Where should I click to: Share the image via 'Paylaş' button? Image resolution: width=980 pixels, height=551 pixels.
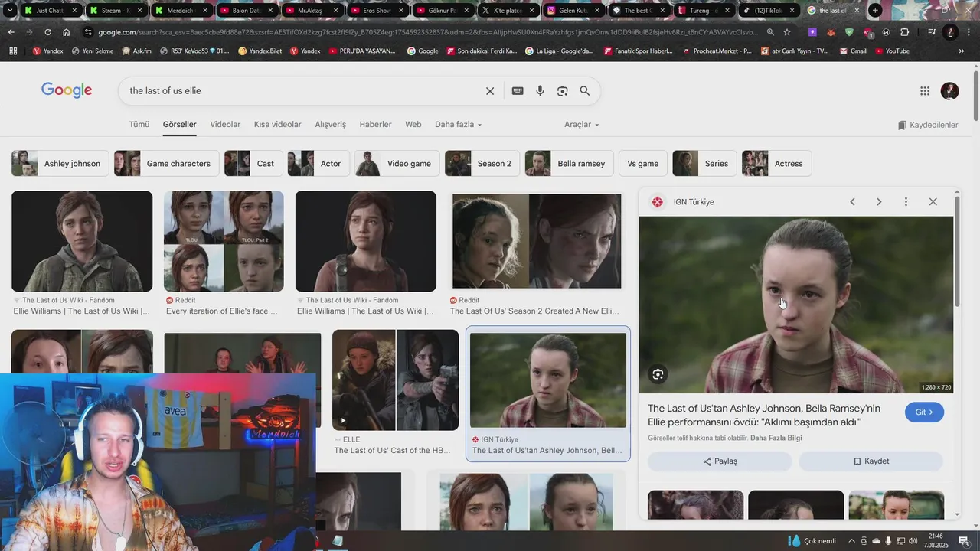(x=720, y=461)
